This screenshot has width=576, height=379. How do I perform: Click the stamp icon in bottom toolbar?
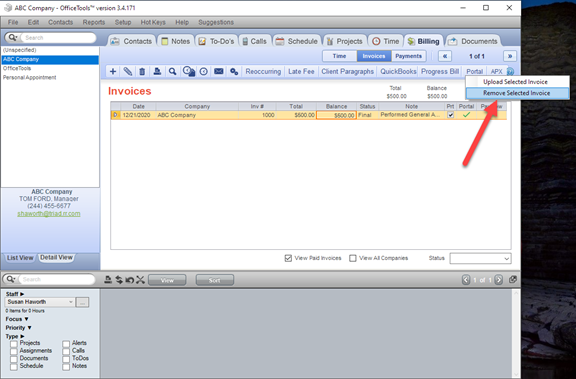click(x=108, y=280)
